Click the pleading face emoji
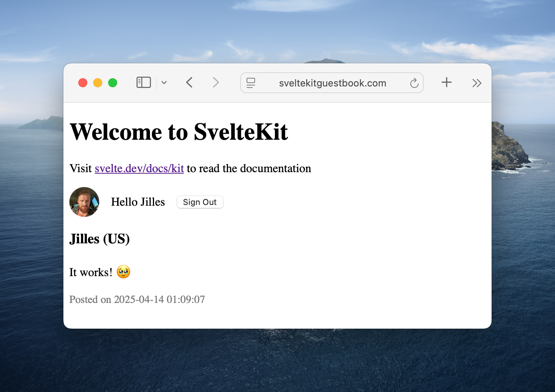Screen dimensions: 555x392 pos(123,272)
